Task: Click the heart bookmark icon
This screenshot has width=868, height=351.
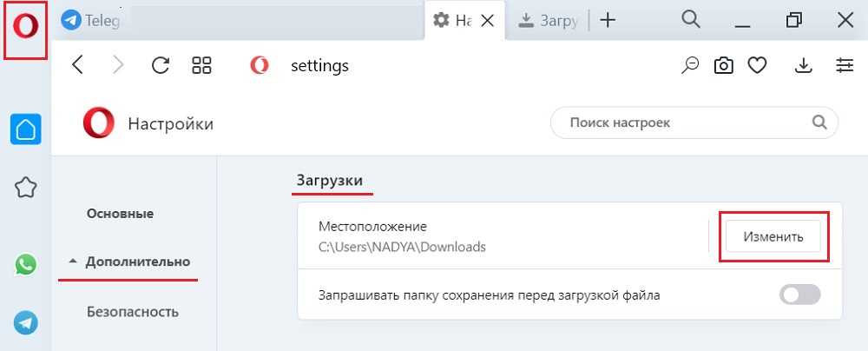Action: [x=757, y=65]
